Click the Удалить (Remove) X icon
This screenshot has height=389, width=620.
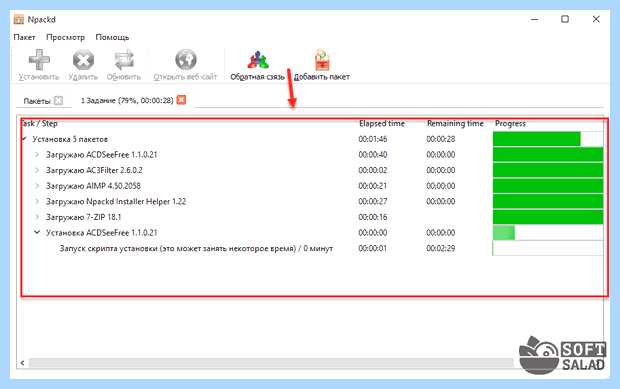(83, 60)
